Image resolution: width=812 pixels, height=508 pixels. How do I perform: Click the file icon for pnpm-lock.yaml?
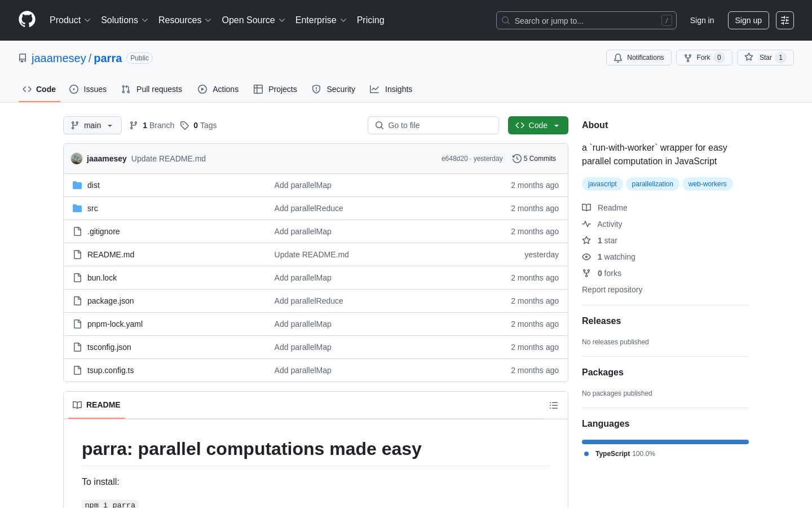tap(77, 324)
